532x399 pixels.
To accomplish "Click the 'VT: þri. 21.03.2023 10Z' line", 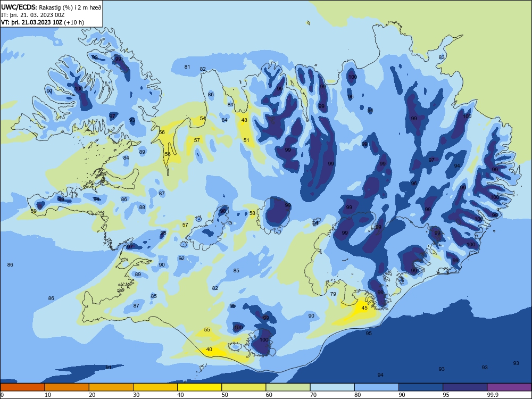I will pos(32,22).
